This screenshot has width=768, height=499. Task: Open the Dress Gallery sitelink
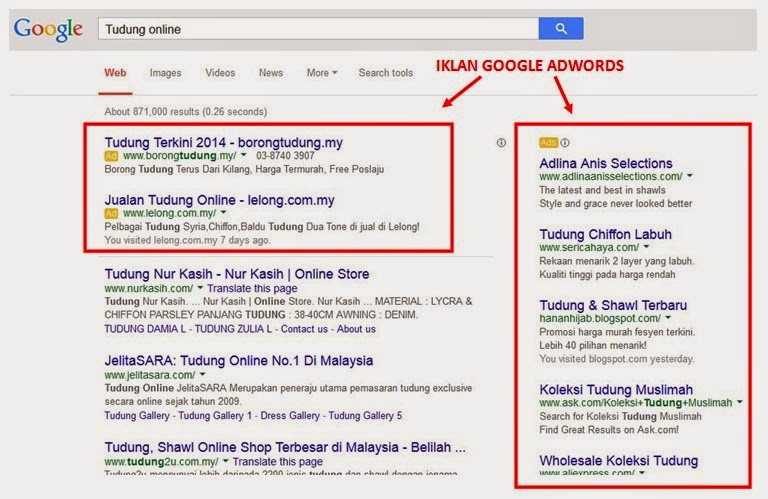[290, 416]
